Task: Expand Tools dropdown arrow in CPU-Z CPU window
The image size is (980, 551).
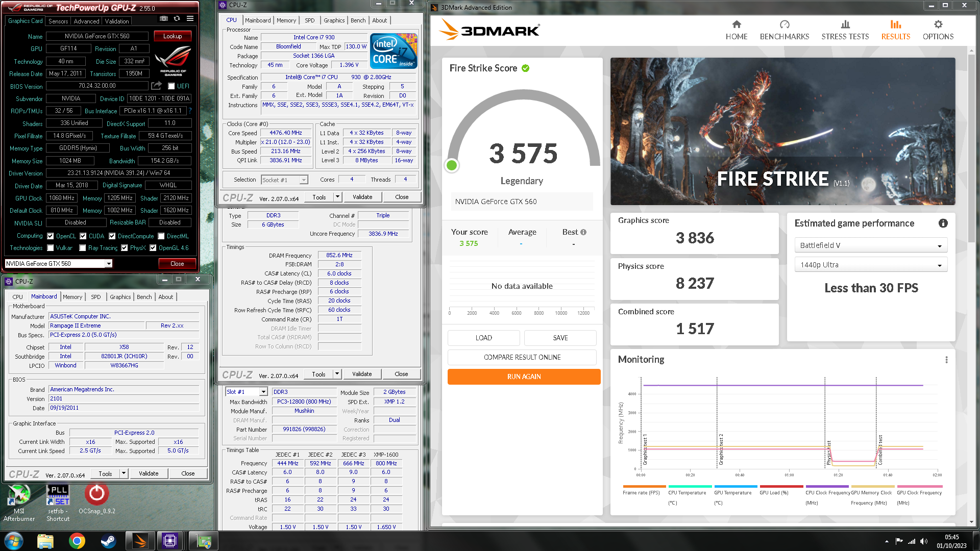Action: point(337,197)
